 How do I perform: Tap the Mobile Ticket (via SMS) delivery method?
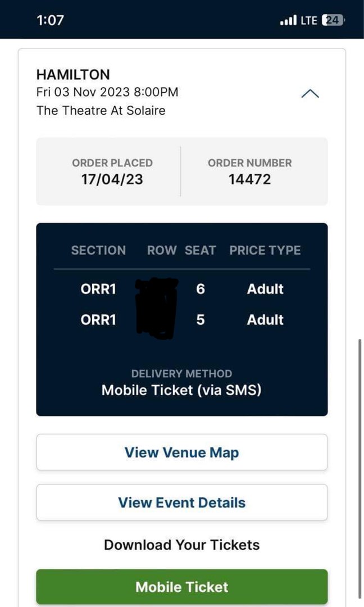(x=181, y=389)
